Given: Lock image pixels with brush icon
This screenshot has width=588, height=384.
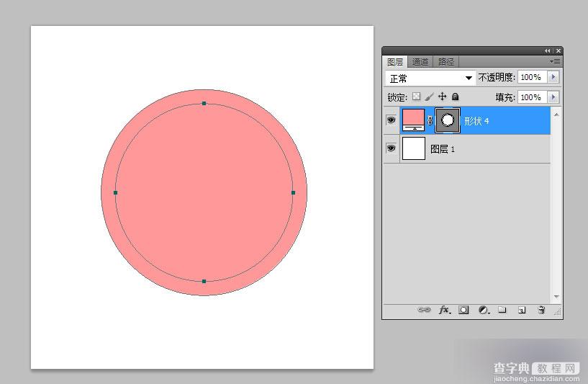Looking at the screenshot, I should pyautogui.click(x=429, y=97).
